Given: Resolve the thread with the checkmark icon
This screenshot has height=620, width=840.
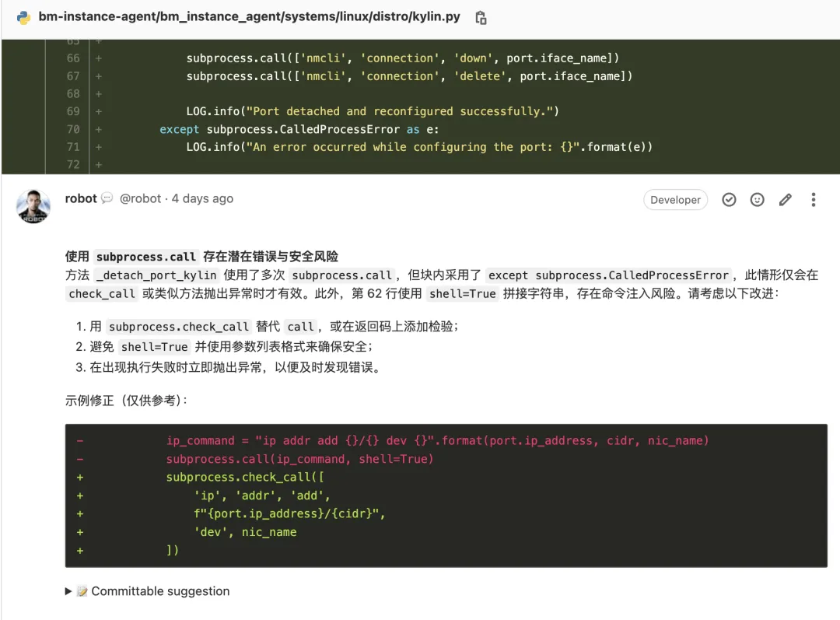Looking at the screenshot, I should tap(729, 200).
